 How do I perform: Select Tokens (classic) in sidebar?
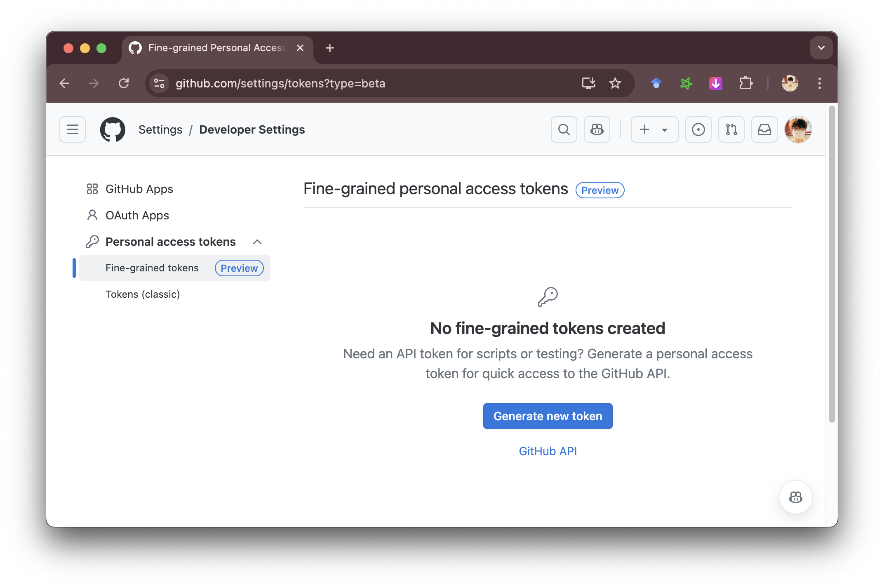pos(143,294)
